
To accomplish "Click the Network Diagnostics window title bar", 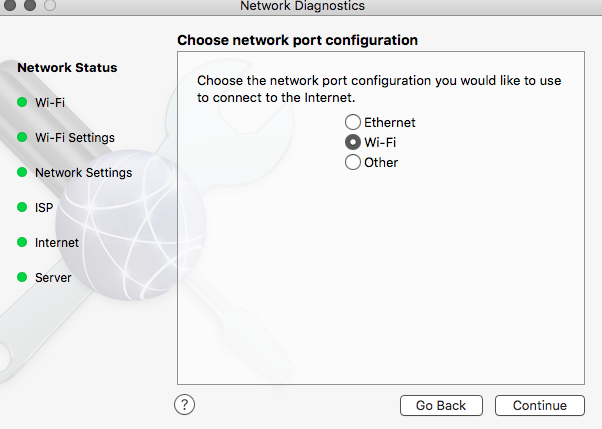I will pyautogui.click(x=302, y=7).
